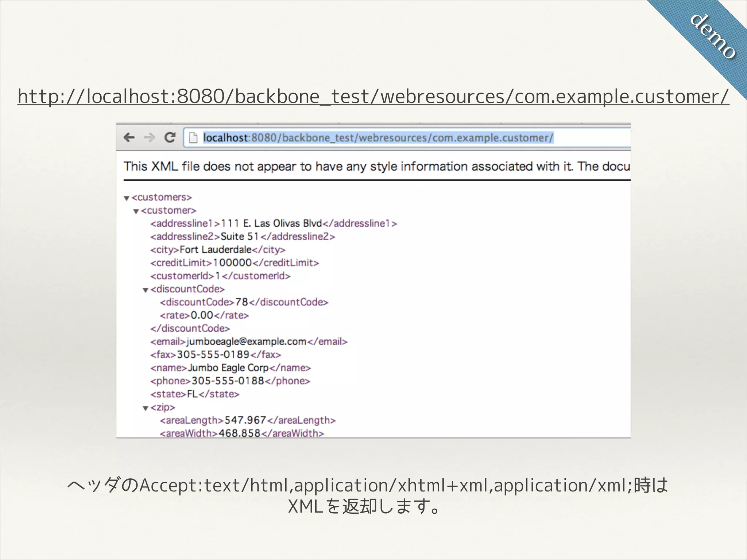The width and height of the screenshot is (747, 560).
Task: Click creditLimit value '100000'
Action: pyautogui.click(x=232, y=262)
